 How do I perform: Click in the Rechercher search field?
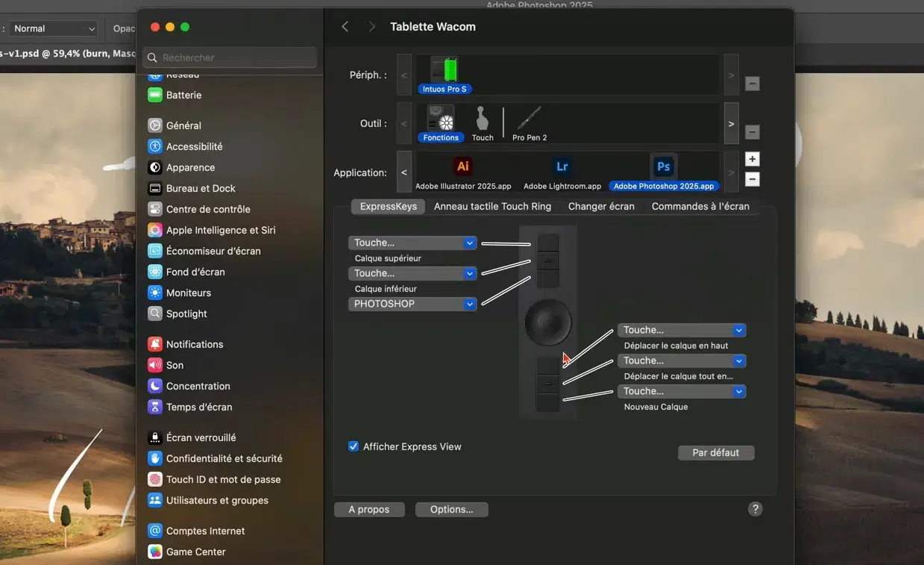point(230,57)
